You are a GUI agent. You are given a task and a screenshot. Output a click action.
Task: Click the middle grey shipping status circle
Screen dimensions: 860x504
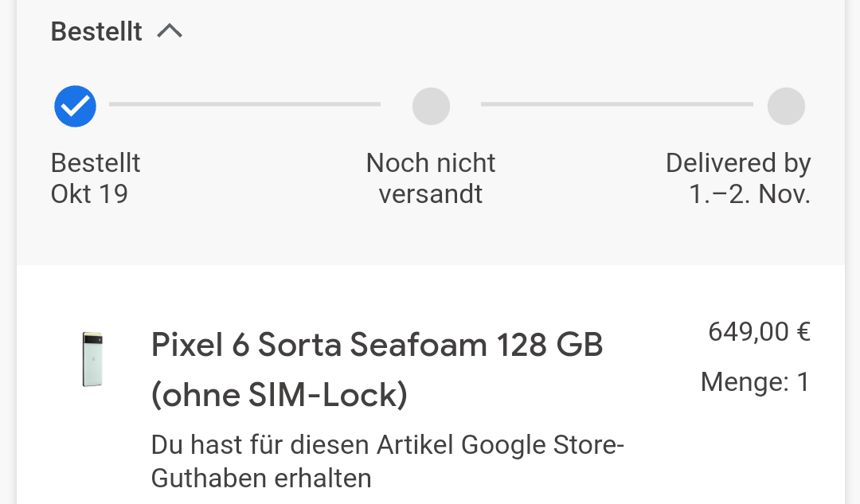431,106
